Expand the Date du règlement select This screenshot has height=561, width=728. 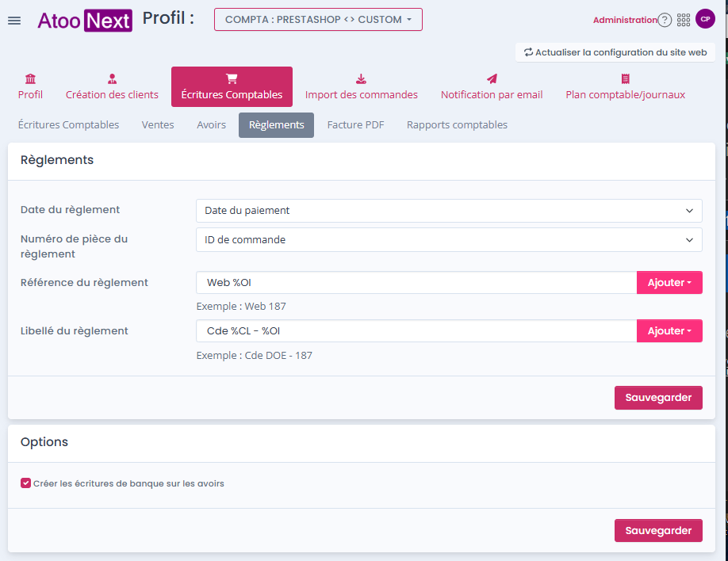click(449, 211)
